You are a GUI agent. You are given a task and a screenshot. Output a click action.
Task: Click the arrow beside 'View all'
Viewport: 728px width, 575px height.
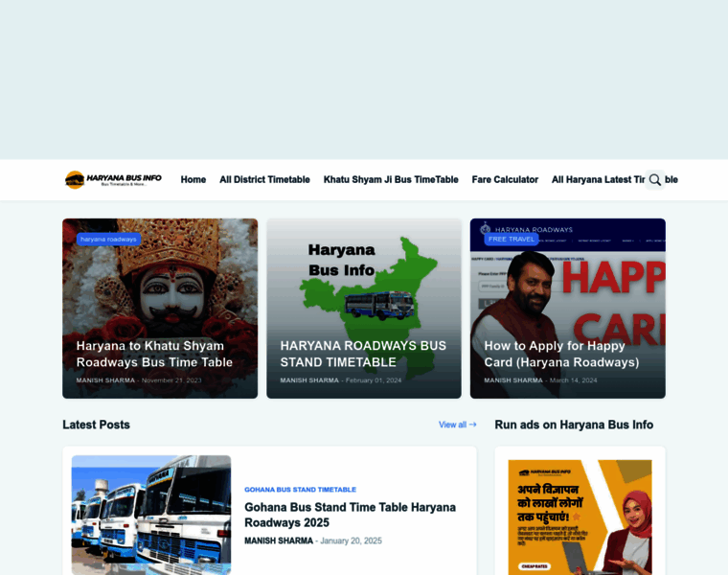tap(472, 425)
